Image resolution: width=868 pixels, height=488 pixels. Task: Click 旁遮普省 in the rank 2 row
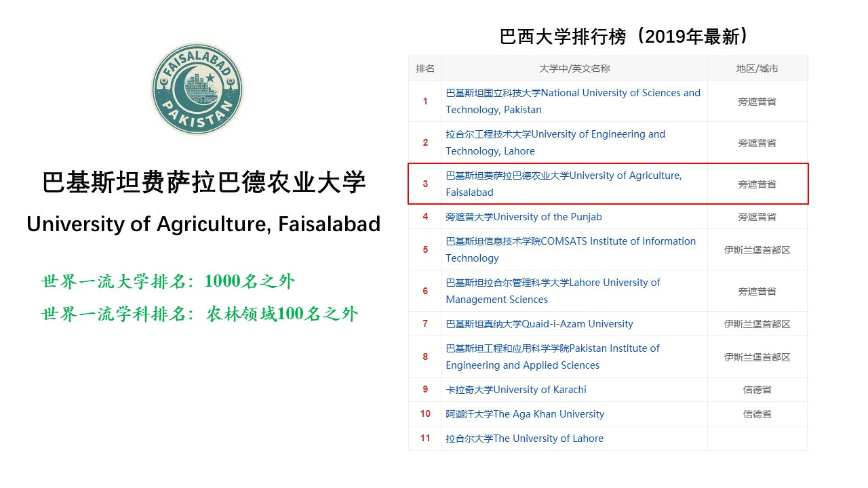click(757, 143)
